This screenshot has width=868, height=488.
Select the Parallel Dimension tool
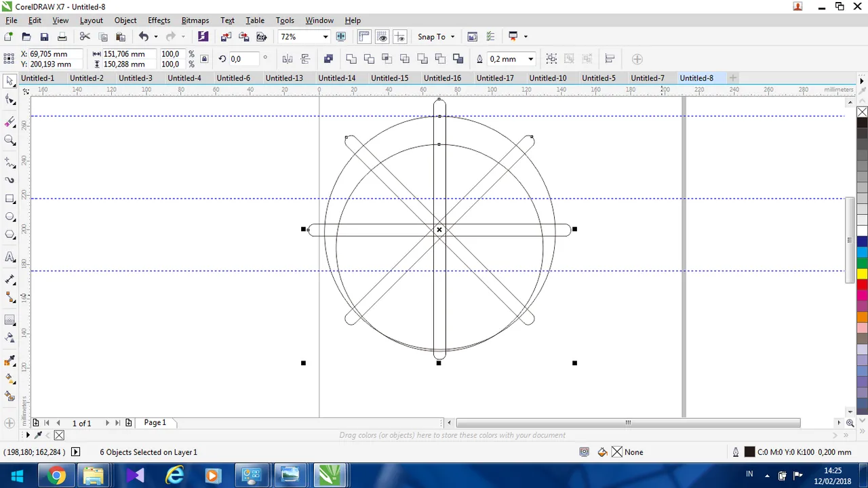pyautogui.click(x=10, y=279)
